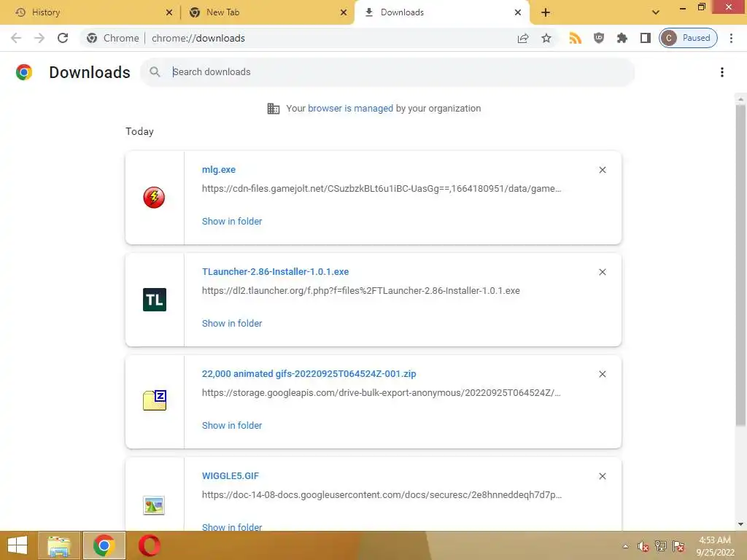This screenshot has width=747, height=560.
Task: Open the Action Center flag icon
Action: pyautogui.click(x=678, y=546)
